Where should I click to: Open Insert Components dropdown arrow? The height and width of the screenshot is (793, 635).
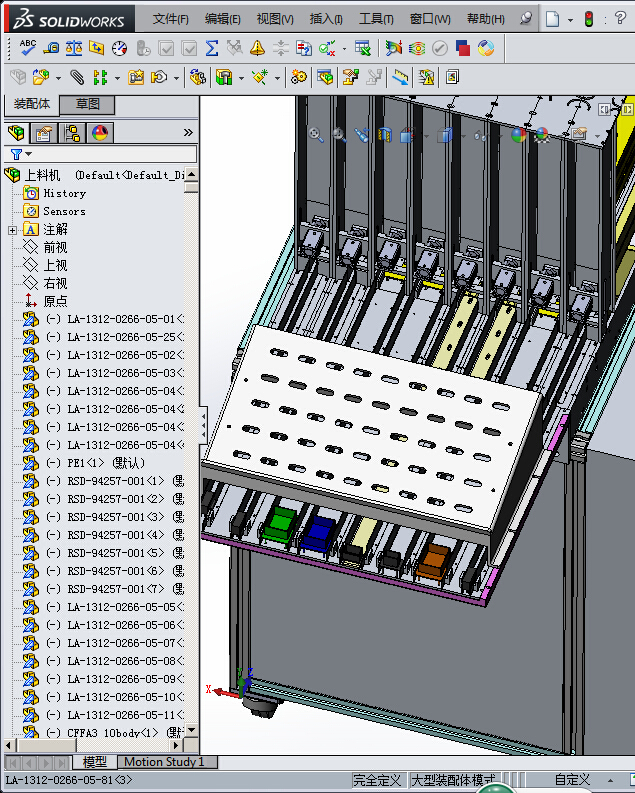point(58,78)
